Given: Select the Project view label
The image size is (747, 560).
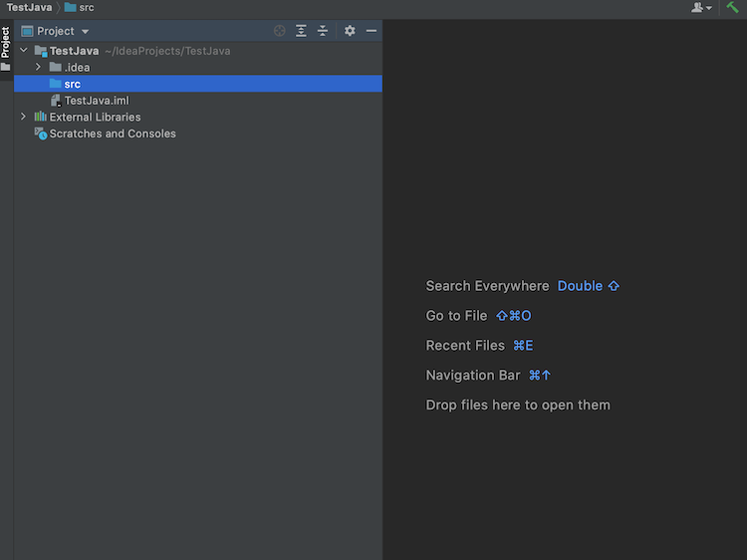Looking at the screenshot, I should coord(56,31).
